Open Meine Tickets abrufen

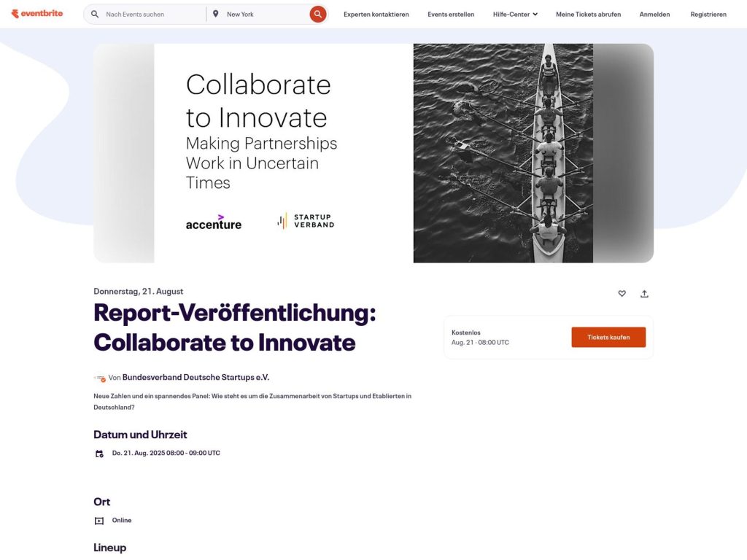click(588, 14)
